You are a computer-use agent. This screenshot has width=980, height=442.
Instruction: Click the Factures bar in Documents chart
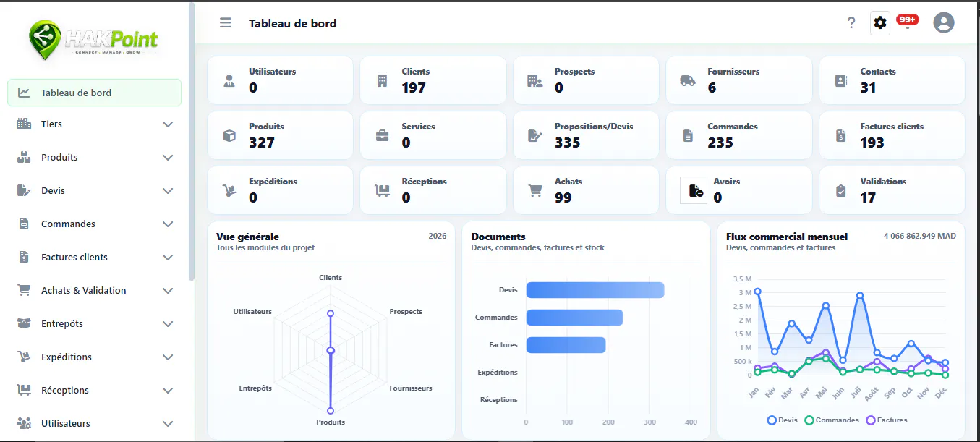click(566, 345)
